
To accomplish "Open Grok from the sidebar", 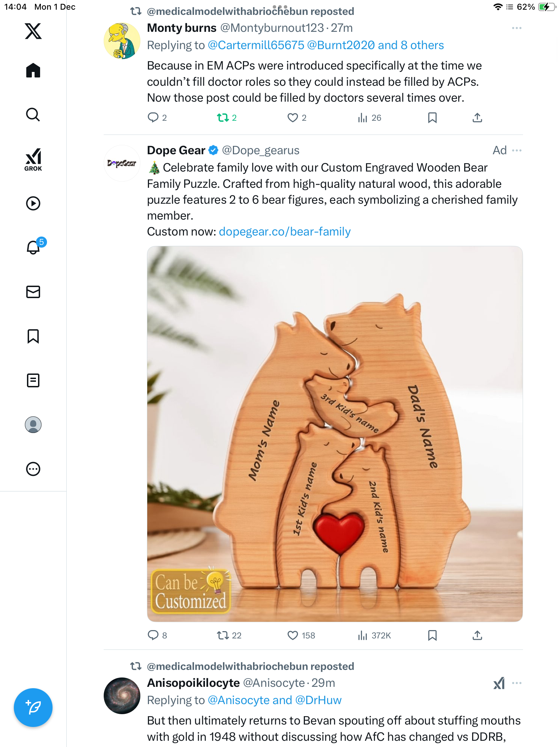I will pyautogui.click(x=33, y=160).
